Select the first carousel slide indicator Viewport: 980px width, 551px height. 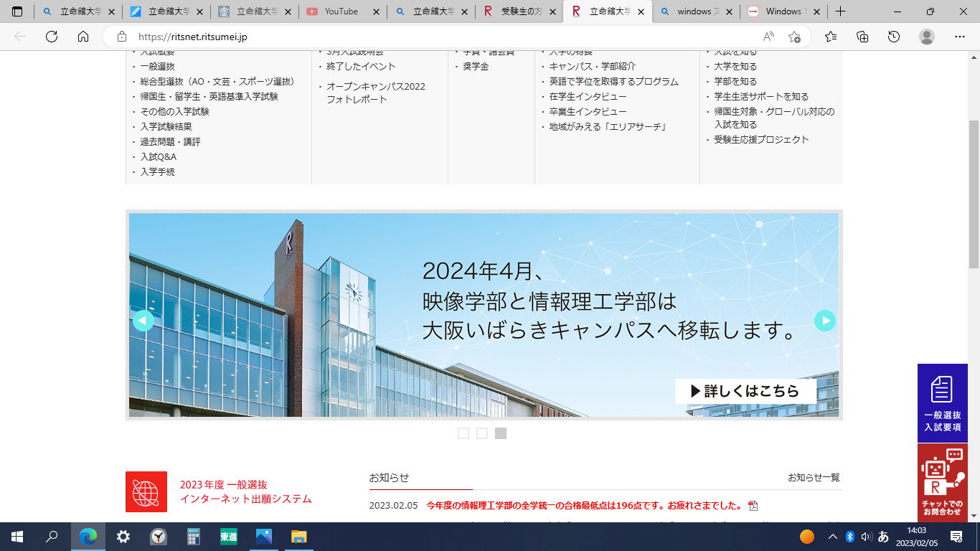[463, 433]
